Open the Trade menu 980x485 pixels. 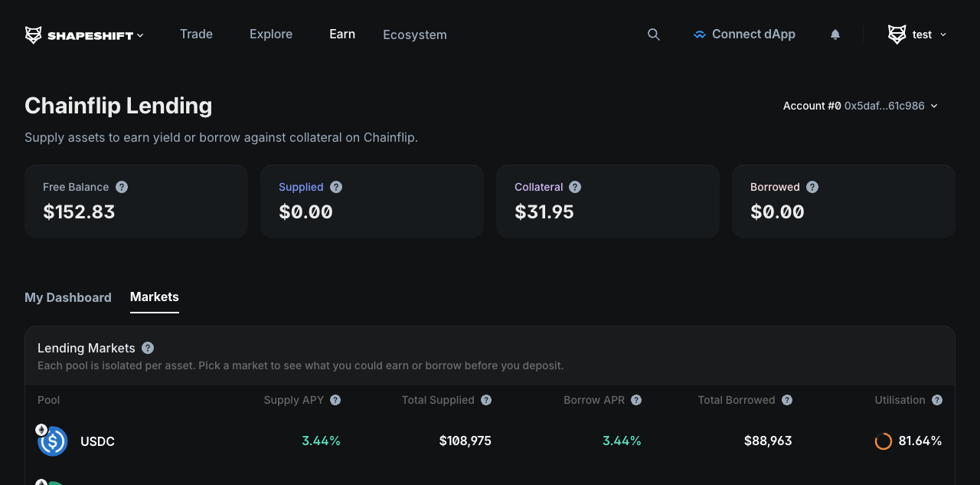click(x=196, y=34)
